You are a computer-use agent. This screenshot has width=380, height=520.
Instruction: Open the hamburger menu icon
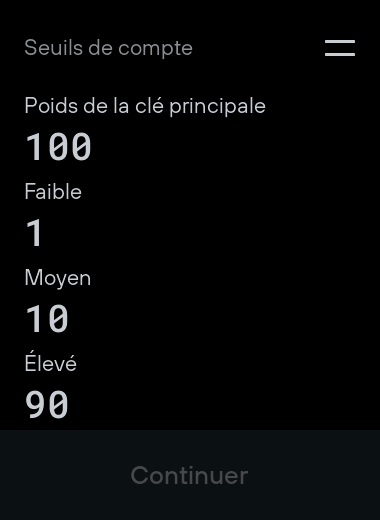click(x=340, y=48)
